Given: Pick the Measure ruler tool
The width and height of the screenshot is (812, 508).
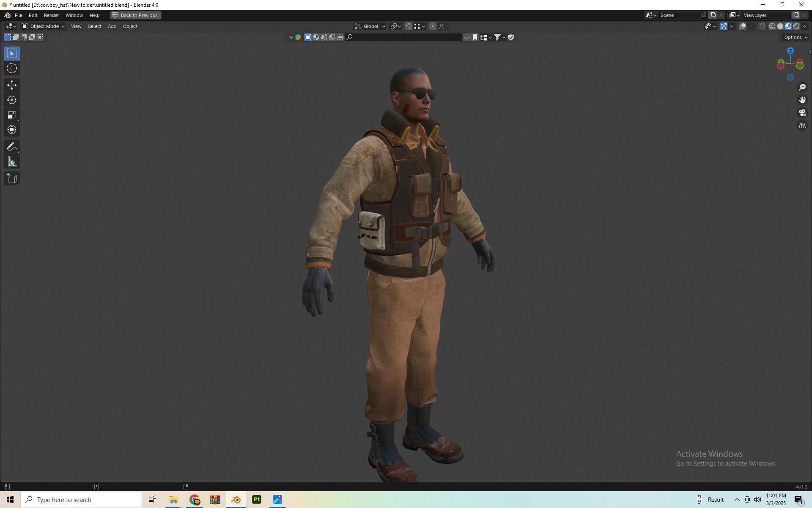Looking at the screenshot, I should pos(12,162).
